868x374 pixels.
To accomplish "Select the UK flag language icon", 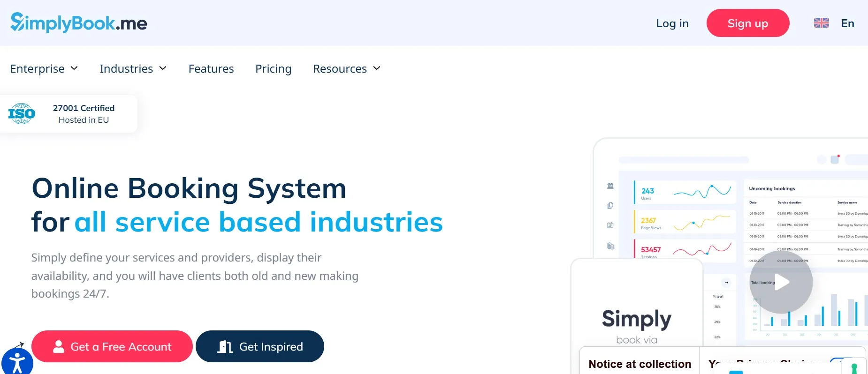I will tap(821, 23).
